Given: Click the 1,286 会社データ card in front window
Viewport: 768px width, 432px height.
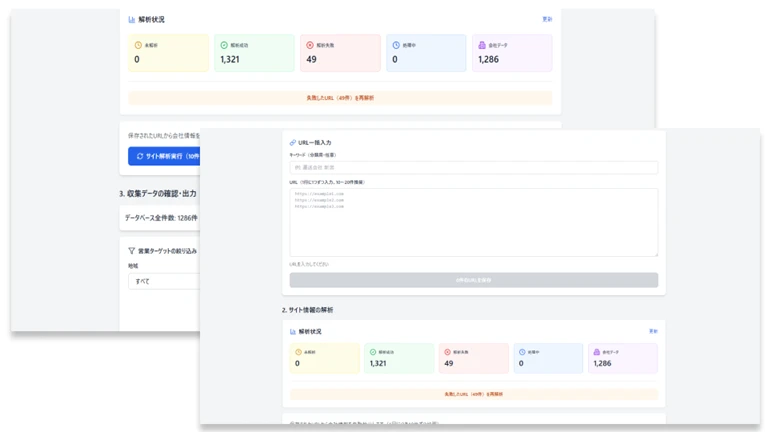Looking at the screenshot, I should 623,358.
